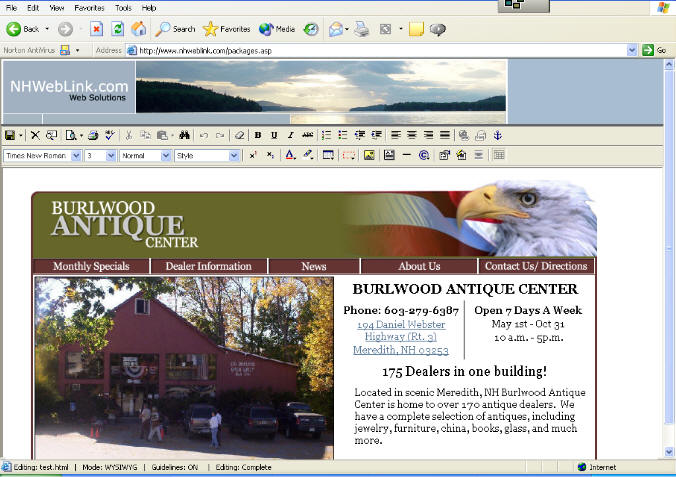The height and width of the screenshot is (477, 676).
Task: Click the Save icon in editor toolbar
Action: click(9, 135)
